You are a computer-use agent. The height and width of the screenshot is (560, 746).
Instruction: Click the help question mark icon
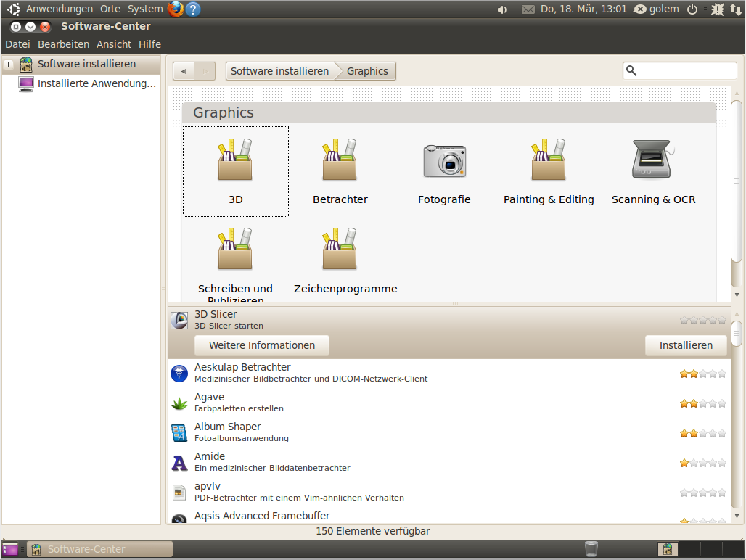193,9
